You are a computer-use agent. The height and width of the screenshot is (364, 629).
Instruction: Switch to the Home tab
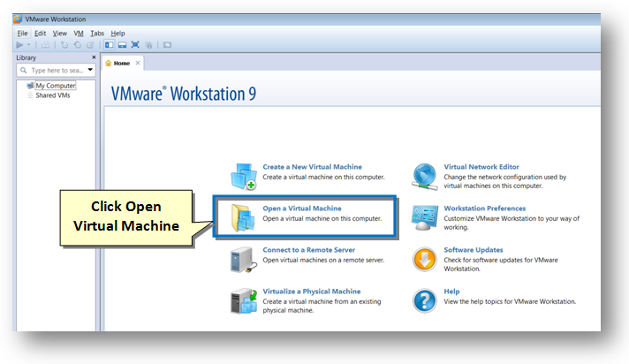point(122,64)
